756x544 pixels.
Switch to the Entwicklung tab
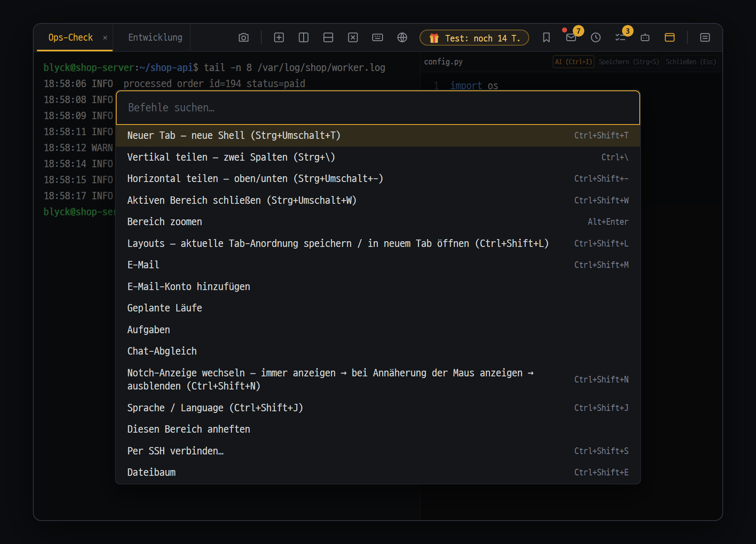155,38
